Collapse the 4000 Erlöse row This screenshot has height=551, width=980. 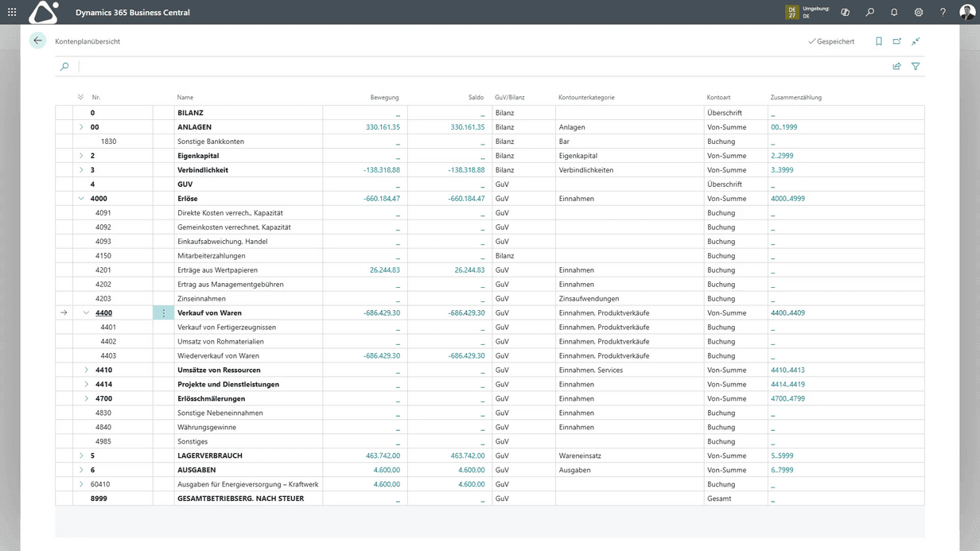pyautogui.click(x=81, y=199)
